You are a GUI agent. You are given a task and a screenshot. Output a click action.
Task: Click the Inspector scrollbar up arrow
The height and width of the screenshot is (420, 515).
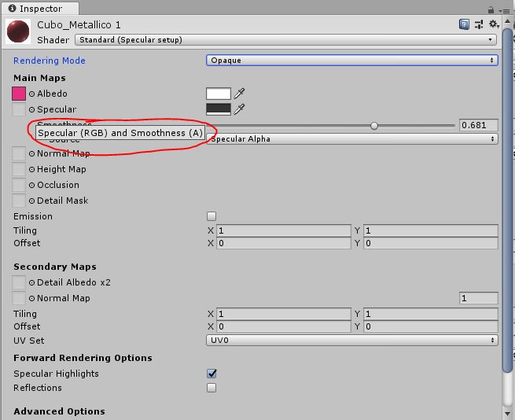(x=507, y=22)
